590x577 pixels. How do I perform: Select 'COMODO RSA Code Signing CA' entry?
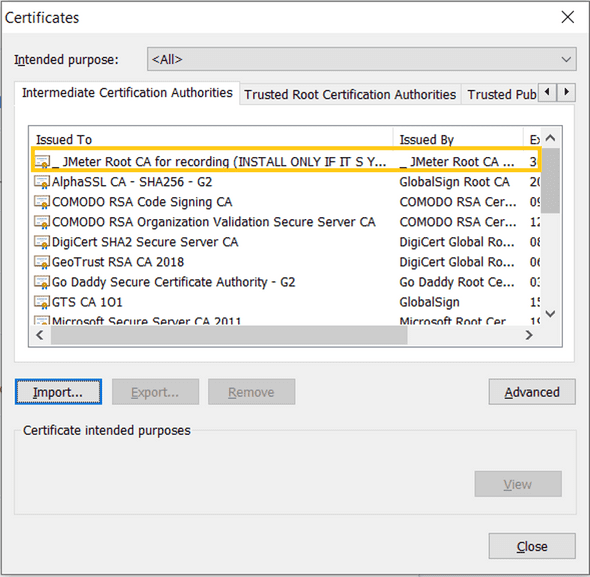286,202
